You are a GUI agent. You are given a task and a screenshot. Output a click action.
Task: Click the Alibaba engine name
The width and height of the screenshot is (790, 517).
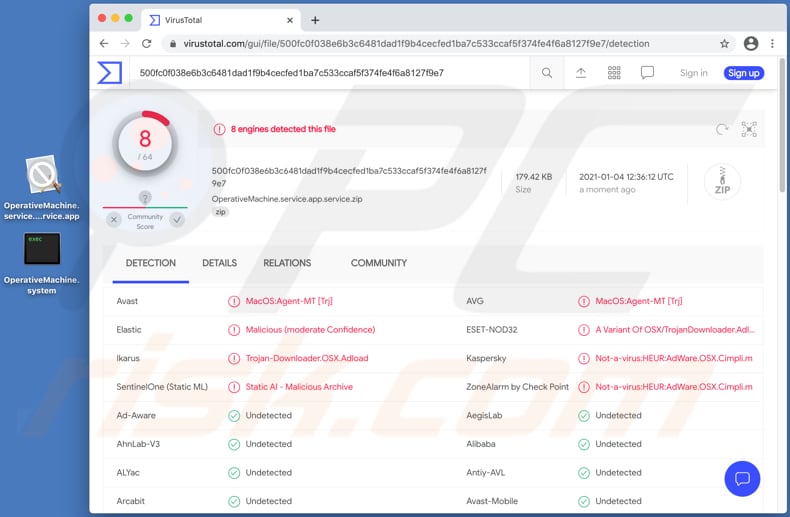click(481, 444)
